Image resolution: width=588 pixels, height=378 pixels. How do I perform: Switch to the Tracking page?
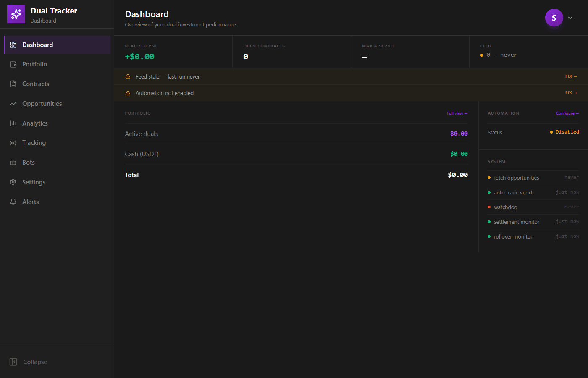57,143
